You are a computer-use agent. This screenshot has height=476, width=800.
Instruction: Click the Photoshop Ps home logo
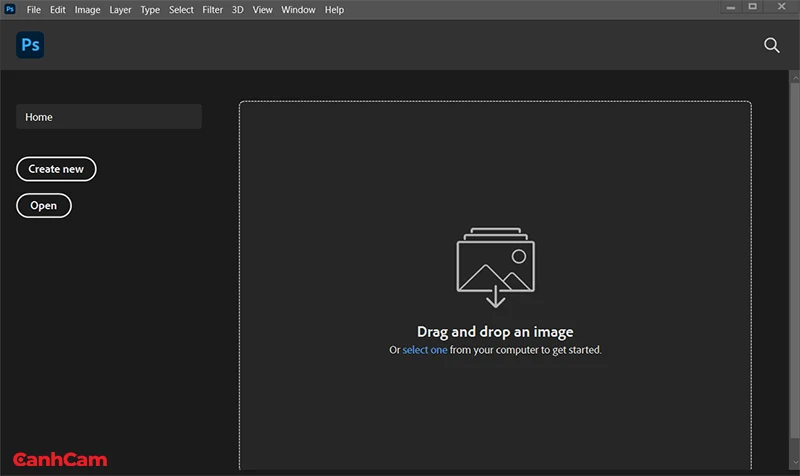tap(30, 45)
